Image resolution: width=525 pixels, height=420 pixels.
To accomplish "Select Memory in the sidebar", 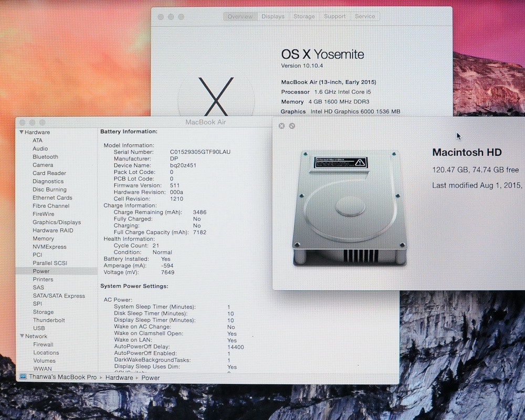I will (43, 238).
